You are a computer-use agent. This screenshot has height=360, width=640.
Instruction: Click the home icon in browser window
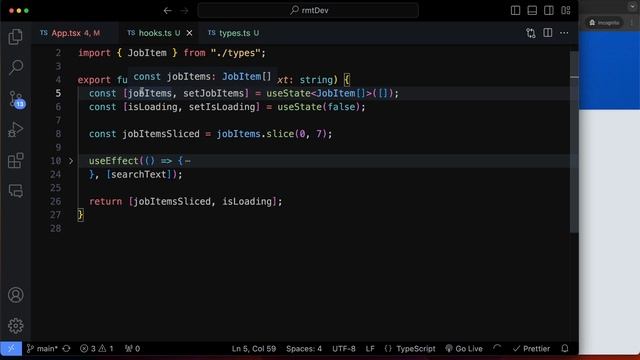(x=592, y=22)
